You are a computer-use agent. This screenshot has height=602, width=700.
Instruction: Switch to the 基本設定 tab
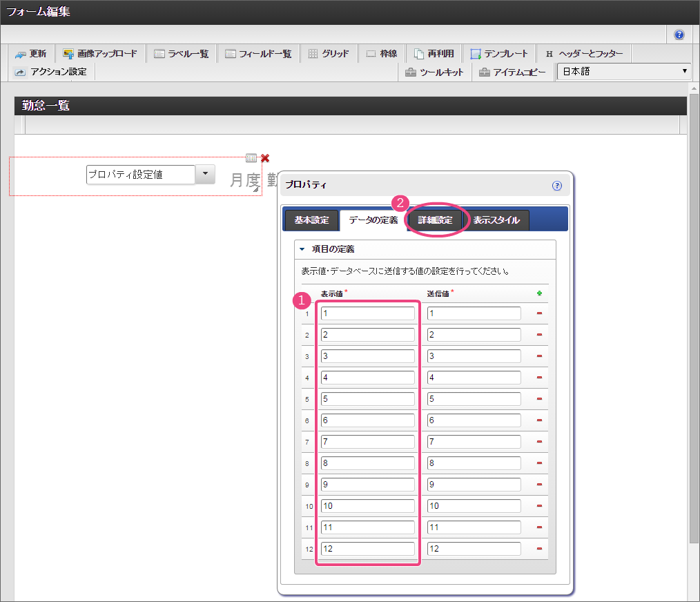[311, 220]
